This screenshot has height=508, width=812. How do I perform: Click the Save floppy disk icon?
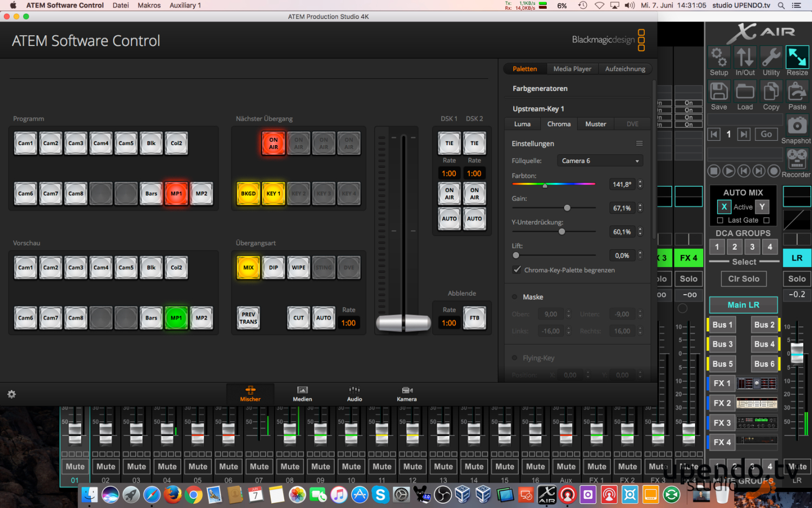pos(718,92)
